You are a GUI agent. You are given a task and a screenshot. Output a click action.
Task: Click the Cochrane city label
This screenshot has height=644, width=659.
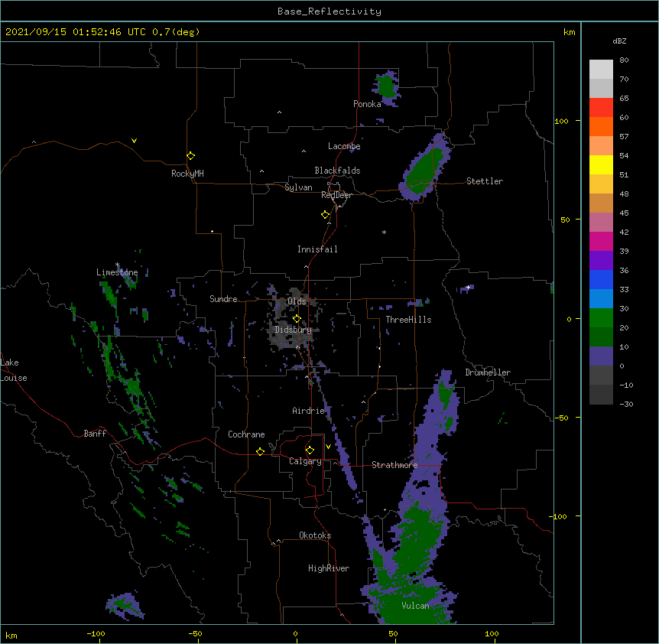246,434
